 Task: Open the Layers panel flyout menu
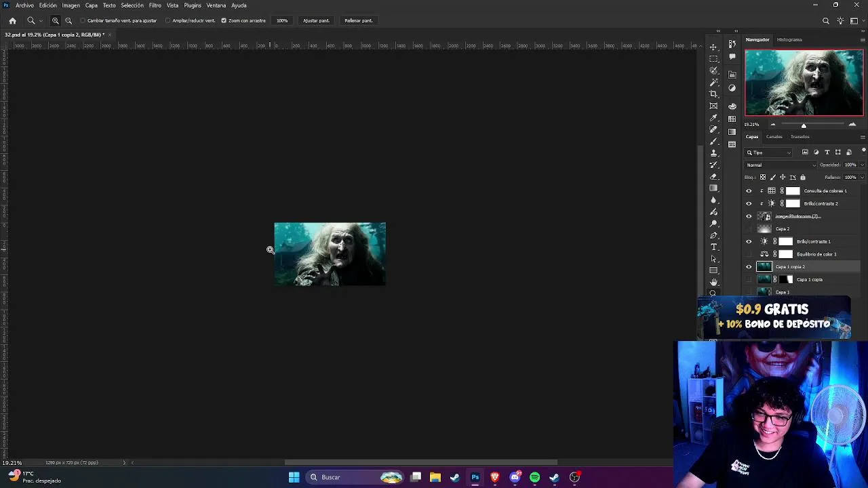click(x=863, y=137)
